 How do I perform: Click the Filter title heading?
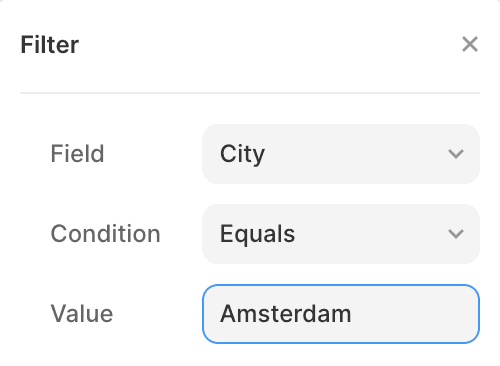[x=50, y=45]
